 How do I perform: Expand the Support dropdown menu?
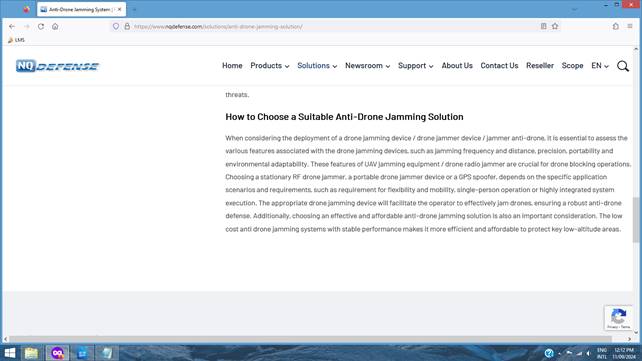click(x=416, y=65)
